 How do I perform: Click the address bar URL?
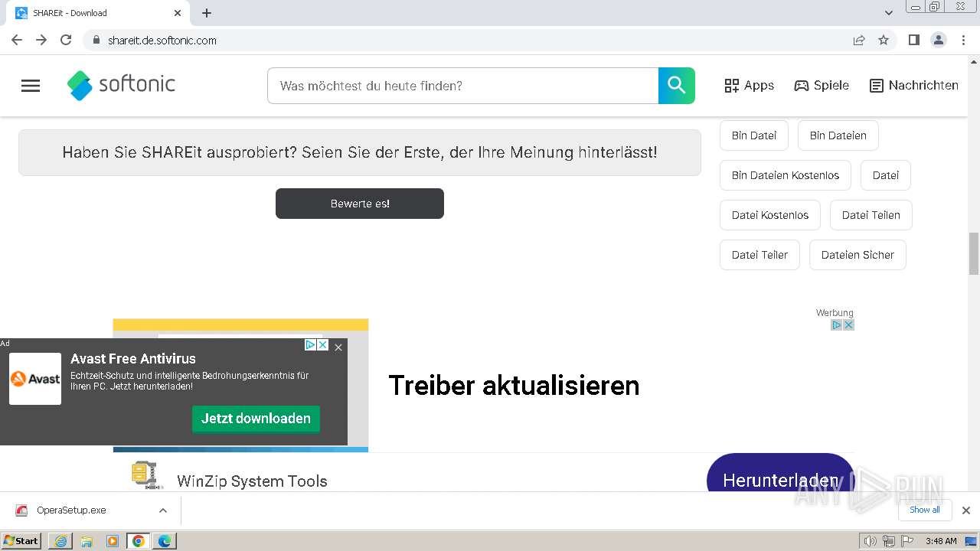162,41
